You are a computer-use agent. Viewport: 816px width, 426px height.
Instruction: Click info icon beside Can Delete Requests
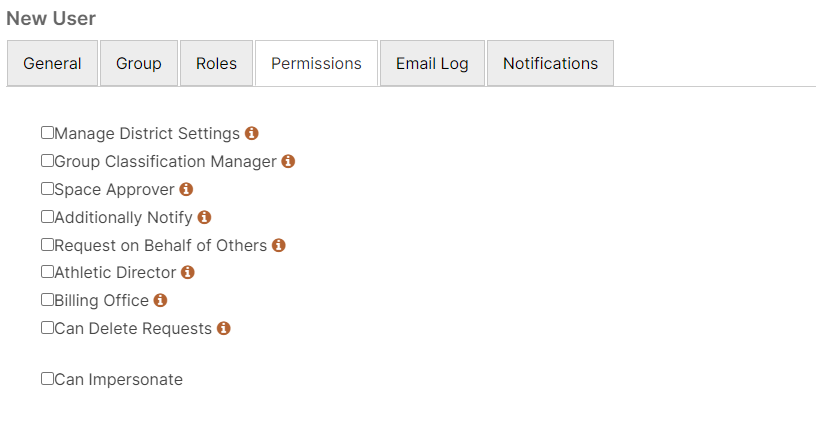pyautogui.click(x=224, y=328)
